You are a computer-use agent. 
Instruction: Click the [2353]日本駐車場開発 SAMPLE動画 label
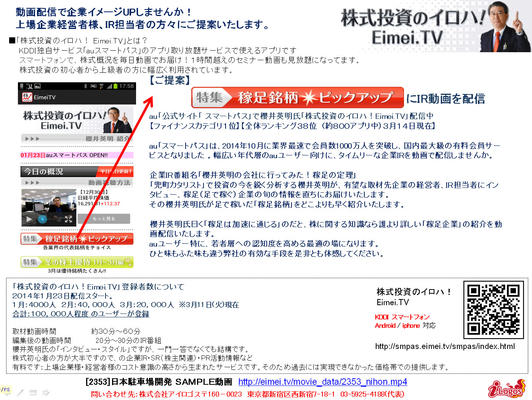point(159,382)
